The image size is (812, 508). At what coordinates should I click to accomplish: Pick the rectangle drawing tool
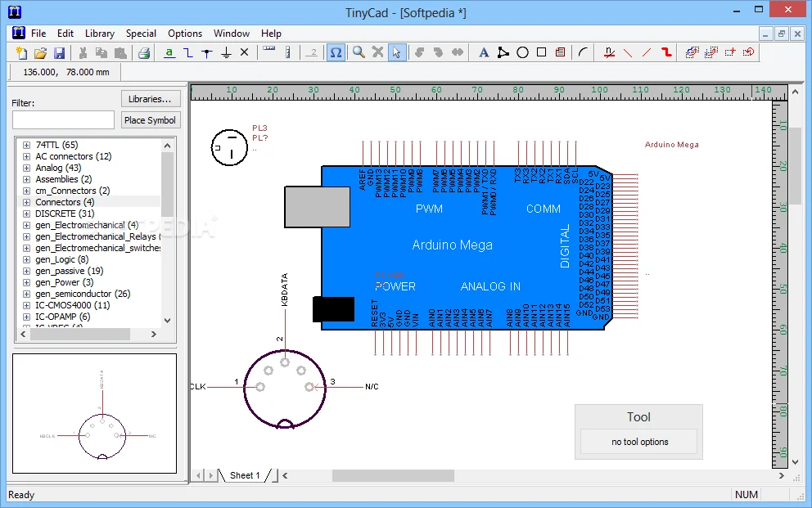[x=542, y=52]
